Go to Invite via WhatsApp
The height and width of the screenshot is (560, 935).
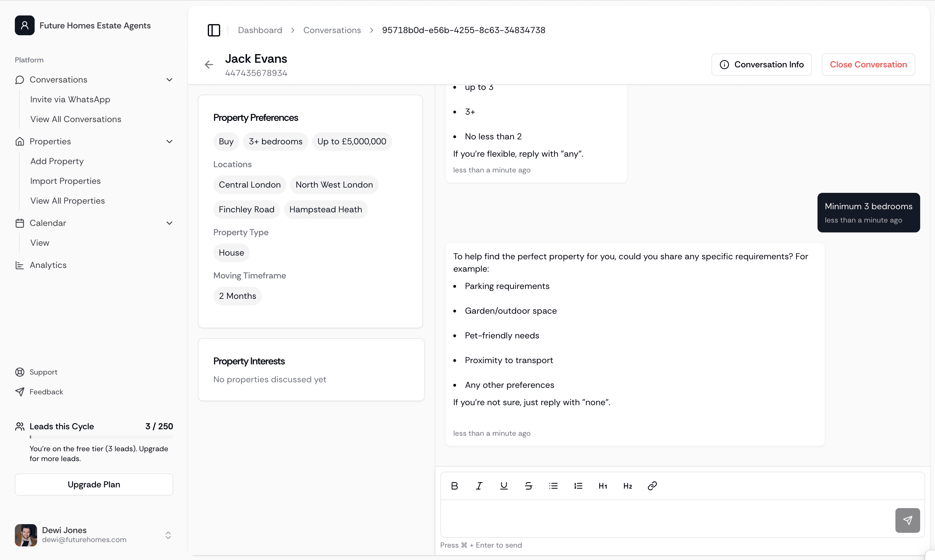pos(70,99)
